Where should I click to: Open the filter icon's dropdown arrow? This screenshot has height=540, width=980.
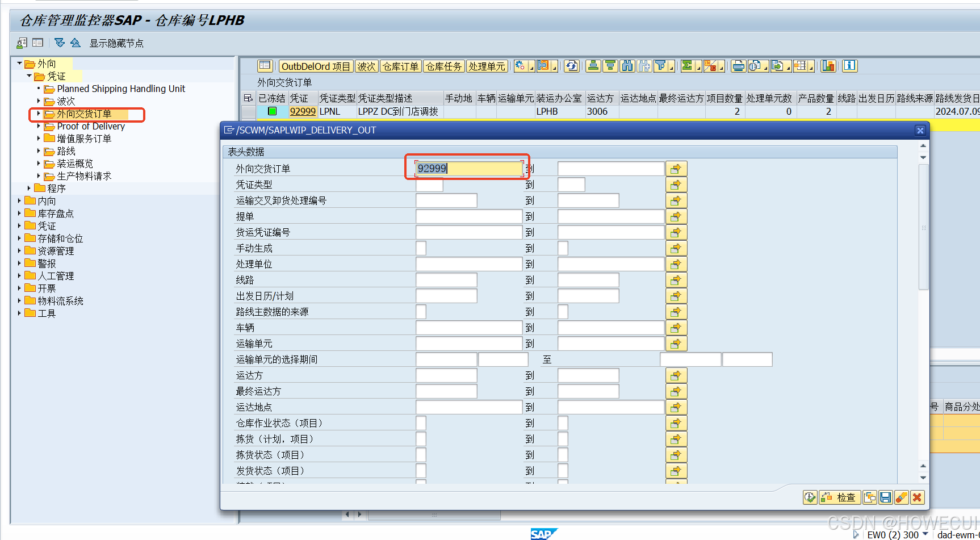click(x=672, y=66)
